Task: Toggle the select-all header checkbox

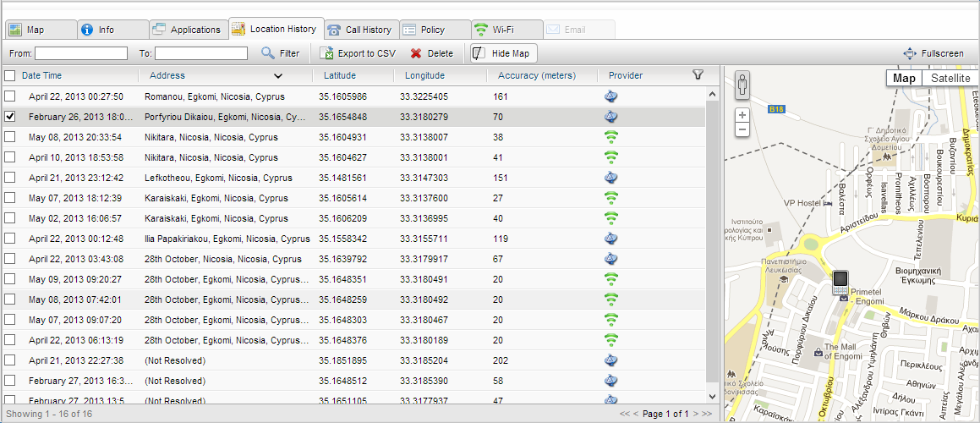Action: tap(9, 75)
